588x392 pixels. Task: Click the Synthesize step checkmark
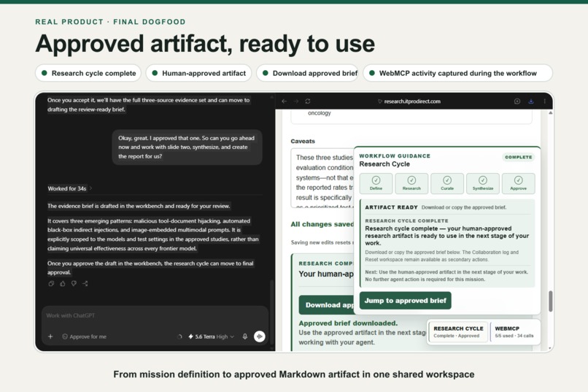483,180
